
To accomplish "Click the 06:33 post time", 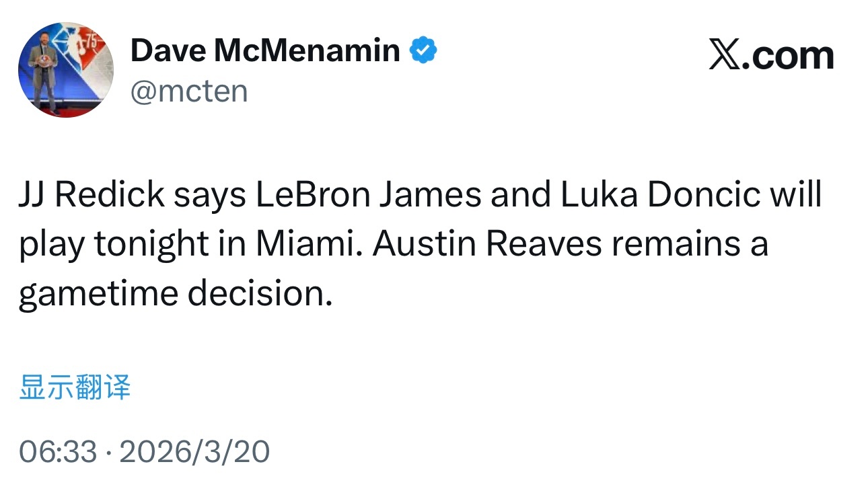I will pos(58,451).
